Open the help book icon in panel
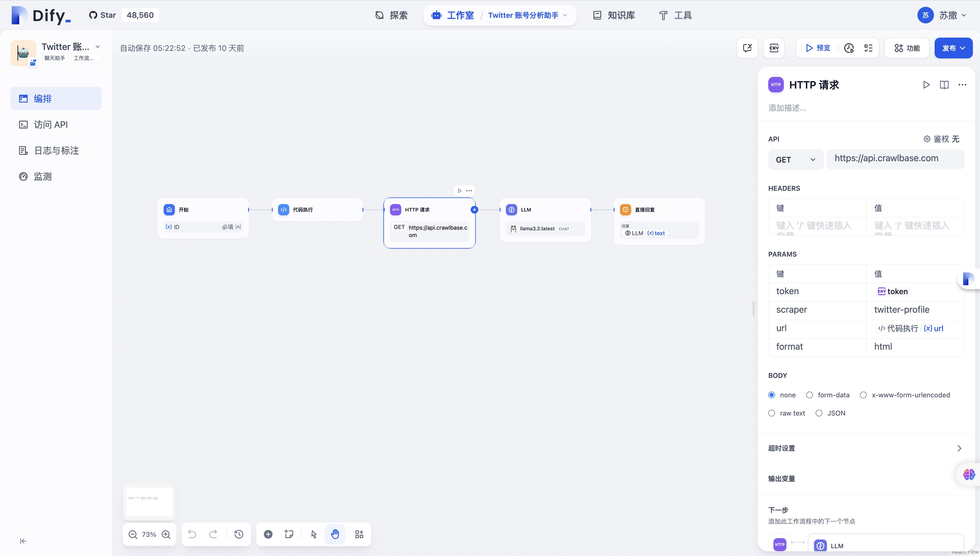The width and height of the screenshot is (980, 556). click(x=944, y=85)
